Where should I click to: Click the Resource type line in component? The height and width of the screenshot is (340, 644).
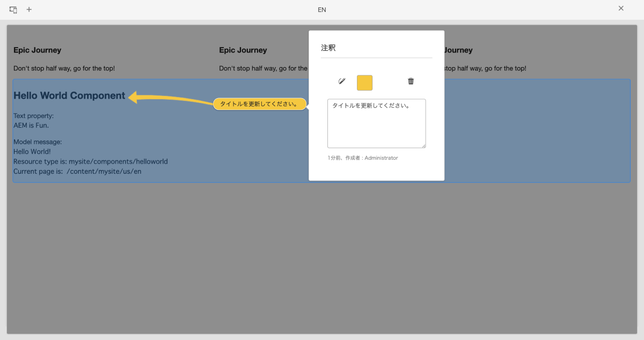point(91,161)
